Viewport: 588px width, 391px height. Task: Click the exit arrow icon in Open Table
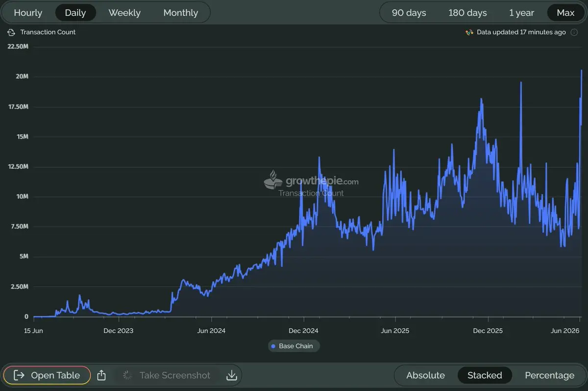[19, 375]
